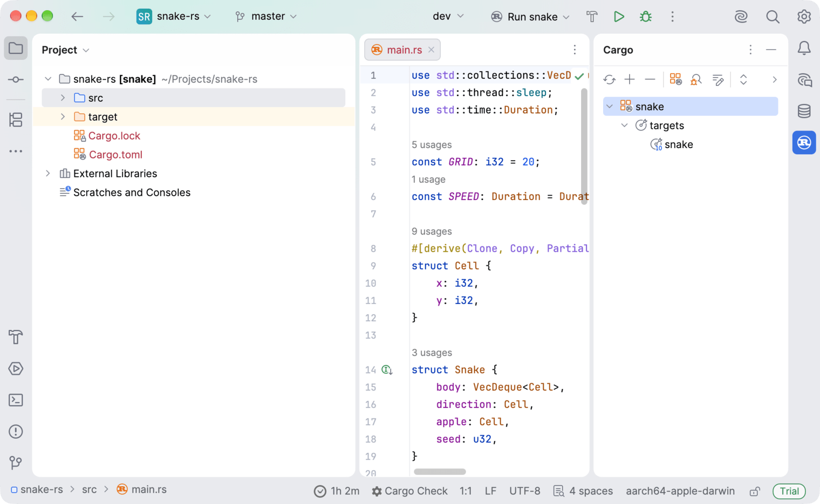Open Search Everywhere magnifier

(x=773, y=17)
